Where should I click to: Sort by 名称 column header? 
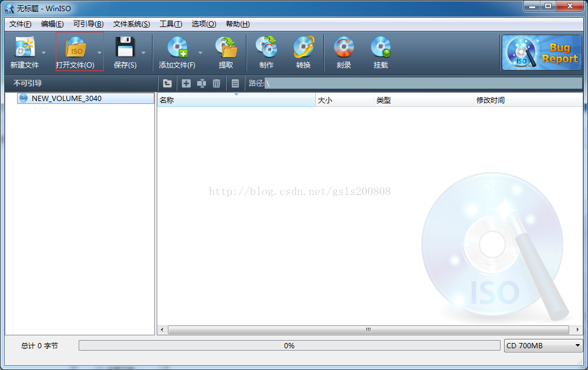pos(236,100)
